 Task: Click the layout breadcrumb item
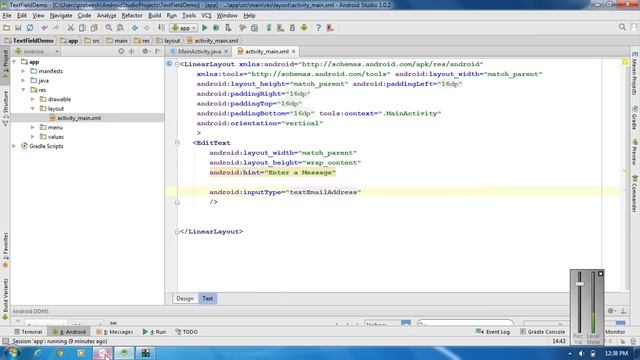pyautogui.click(x=168, y=41)
